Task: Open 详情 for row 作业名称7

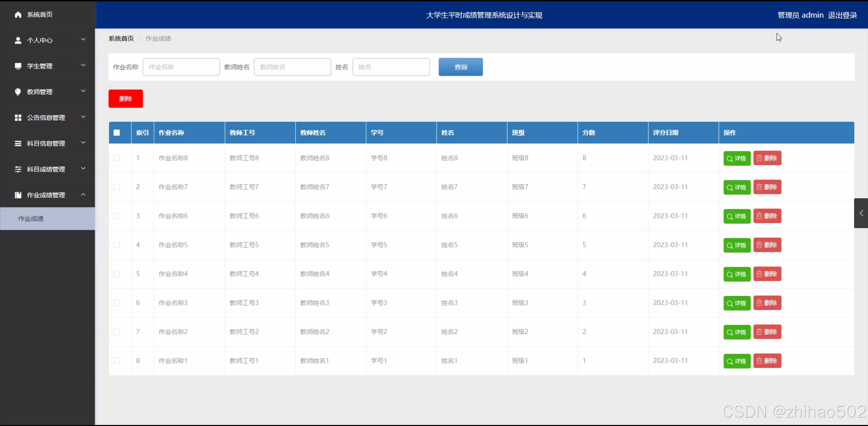Action: (x=737, y=187)
